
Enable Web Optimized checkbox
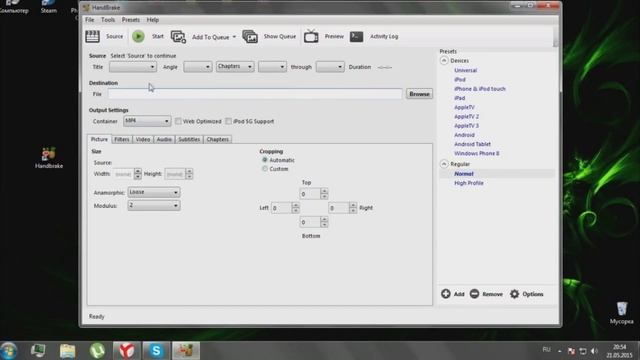click(178, 121)
